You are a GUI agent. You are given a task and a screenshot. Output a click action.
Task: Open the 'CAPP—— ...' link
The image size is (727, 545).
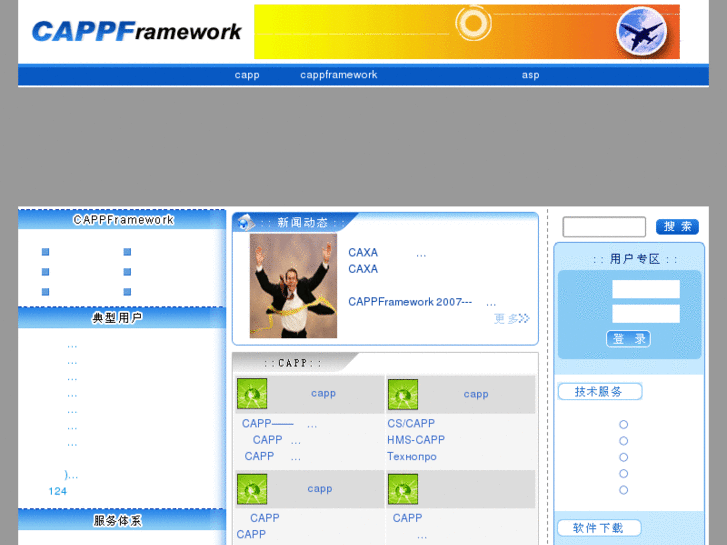[x=280, y=423]
